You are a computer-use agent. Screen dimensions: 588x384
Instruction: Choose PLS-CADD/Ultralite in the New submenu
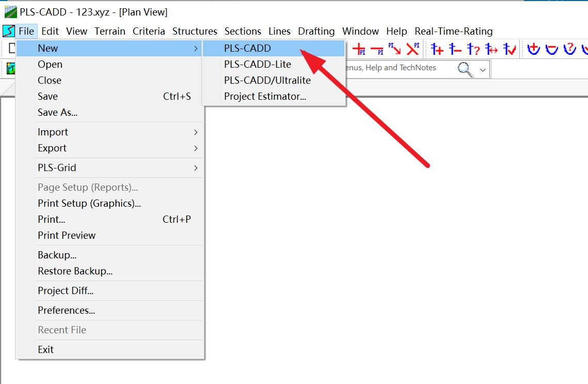click(274, 80)
